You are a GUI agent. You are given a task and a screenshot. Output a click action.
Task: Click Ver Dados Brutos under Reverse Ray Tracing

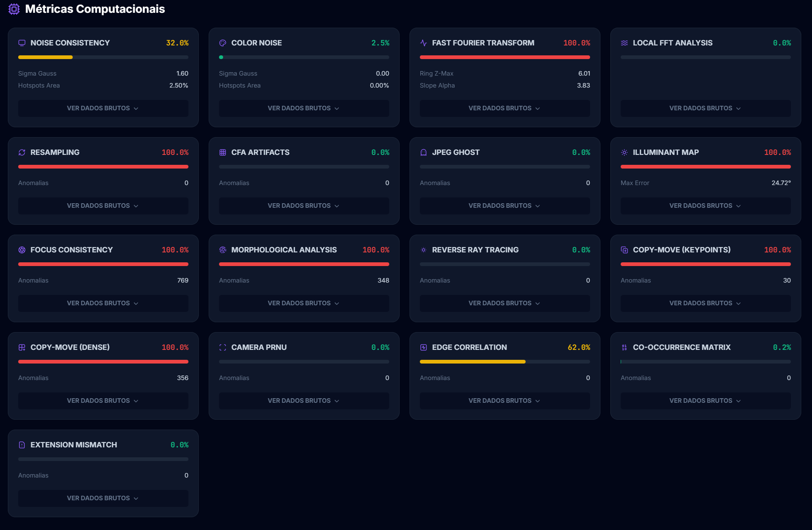505,303
